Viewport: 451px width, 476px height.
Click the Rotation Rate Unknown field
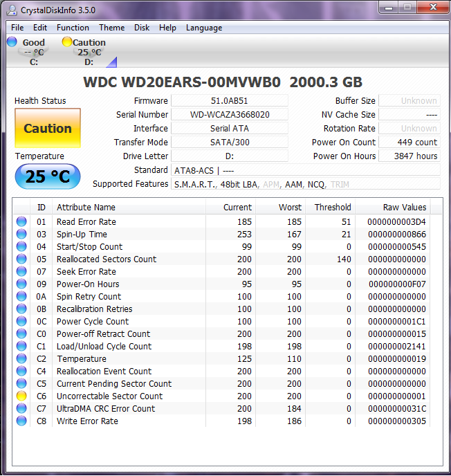(x=409, y=129)
